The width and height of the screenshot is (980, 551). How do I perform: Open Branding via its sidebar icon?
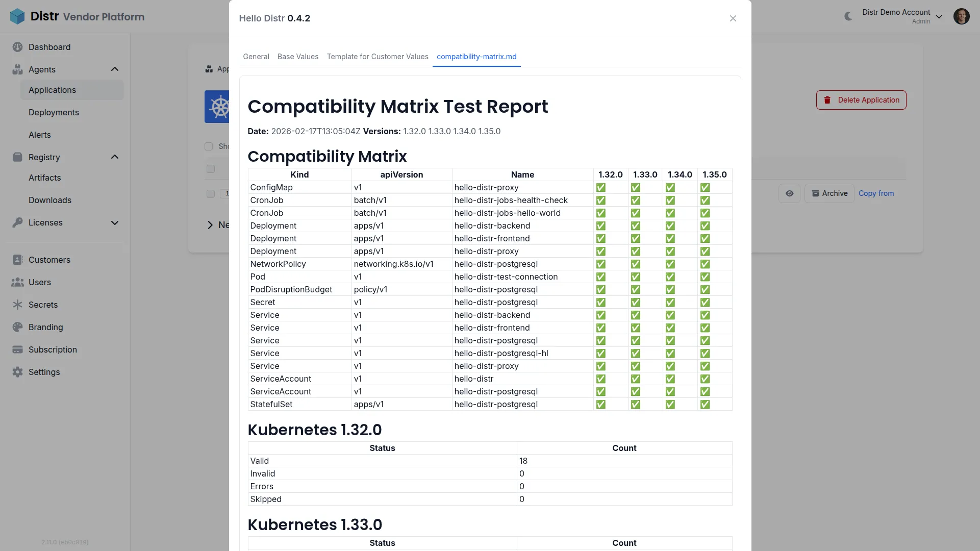click(18, 327)
